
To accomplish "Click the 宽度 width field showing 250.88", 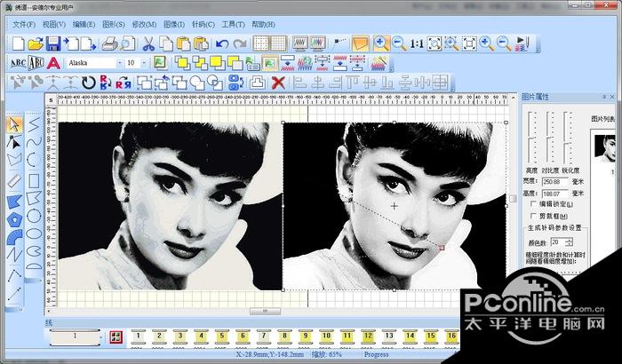I will click(555, 182).
